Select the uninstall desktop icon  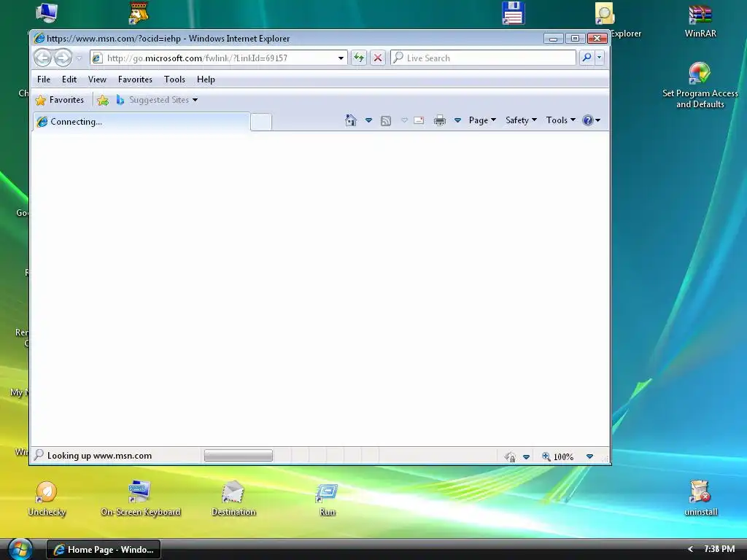pyautogui.click(x=700, y=498)
